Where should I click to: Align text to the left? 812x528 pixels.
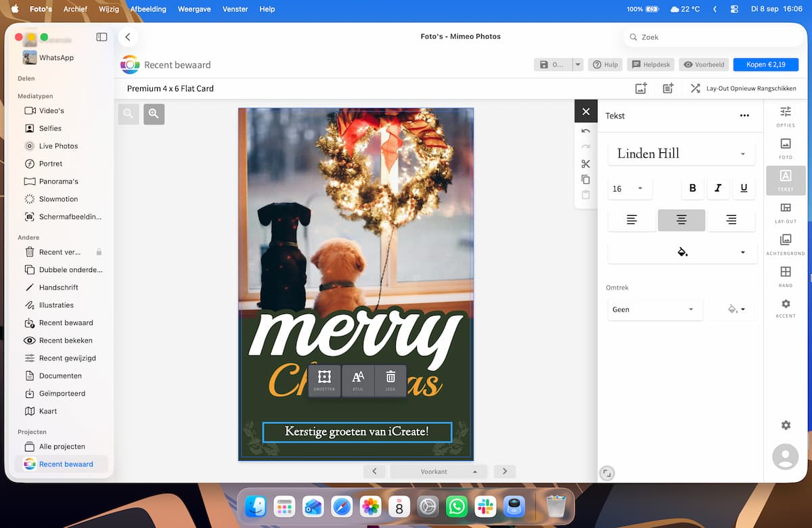tap(632, 220)
